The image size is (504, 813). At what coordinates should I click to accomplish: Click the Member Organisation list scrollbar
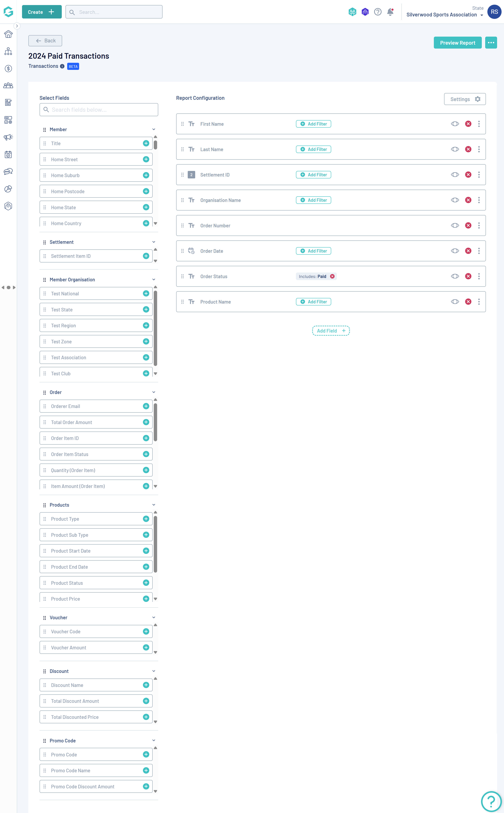(155, 328)
